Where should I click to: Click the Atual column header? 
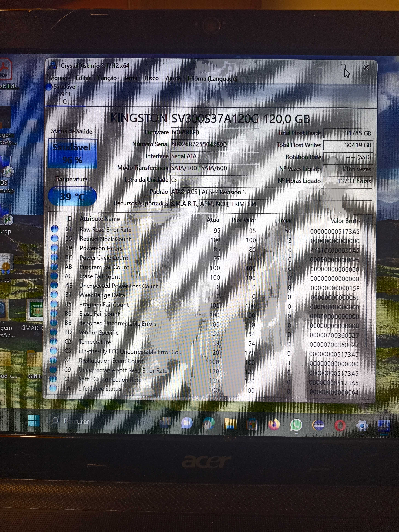(214, 220)
